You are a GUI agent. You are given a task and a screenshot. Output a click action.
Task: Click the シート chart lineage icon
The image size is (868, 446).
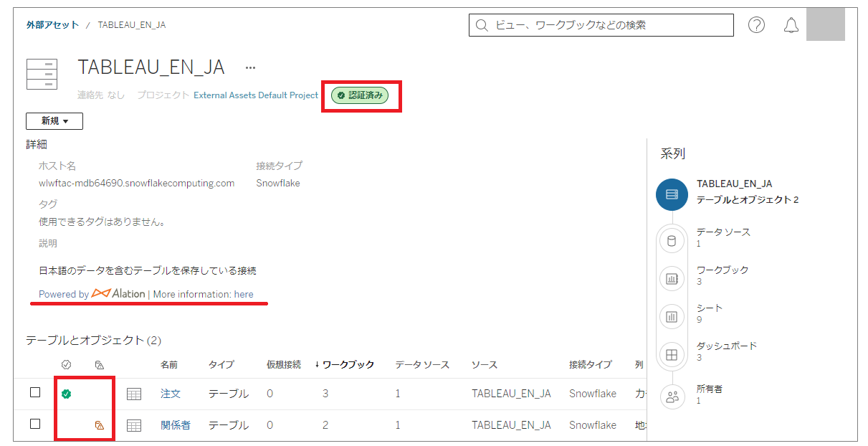point(672,316)
